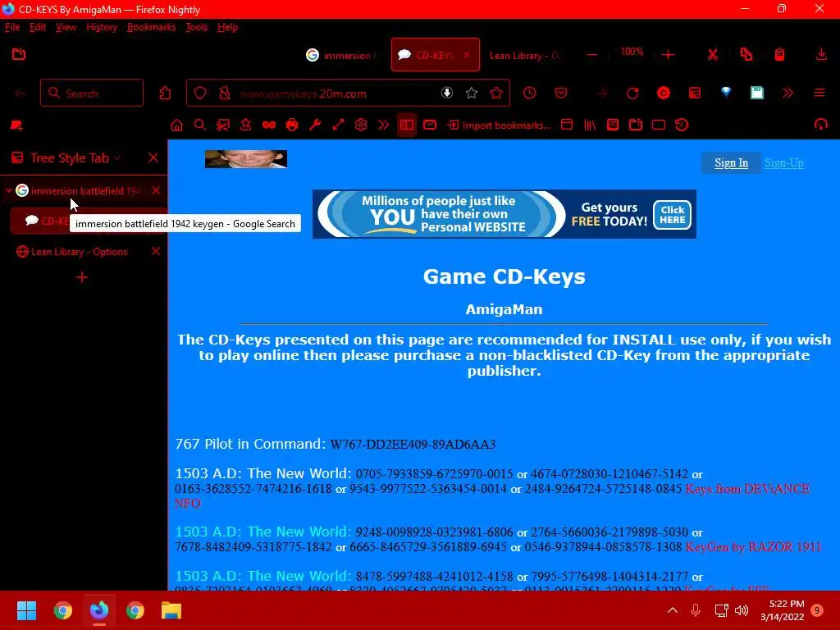Open the Help menu
Viewport: 840px width, 630px height.
click(x=228, y=27)
